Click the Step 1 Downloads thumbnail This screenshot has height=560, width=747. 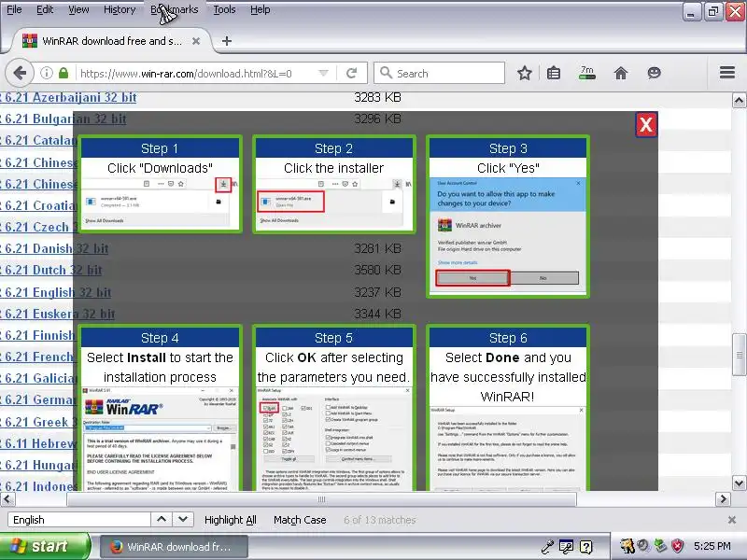160,184
